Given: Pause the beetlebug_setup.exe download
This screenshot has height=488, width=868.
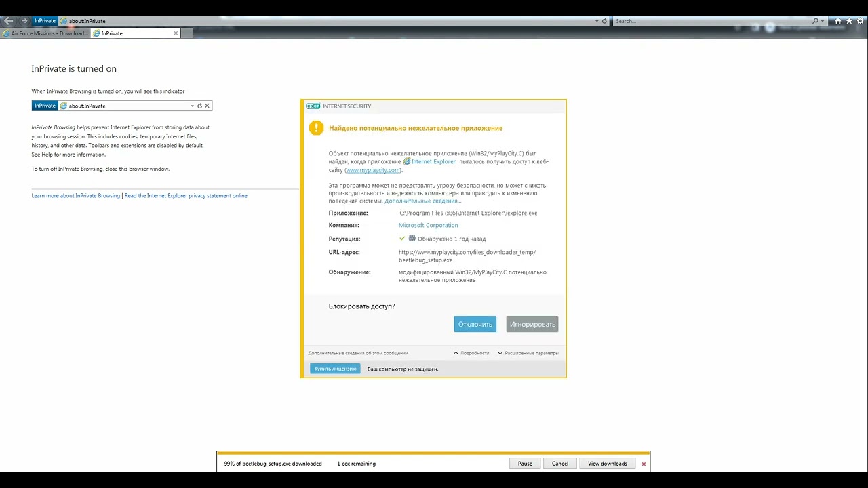Looking at the screenshot, I should pos(525,464).
